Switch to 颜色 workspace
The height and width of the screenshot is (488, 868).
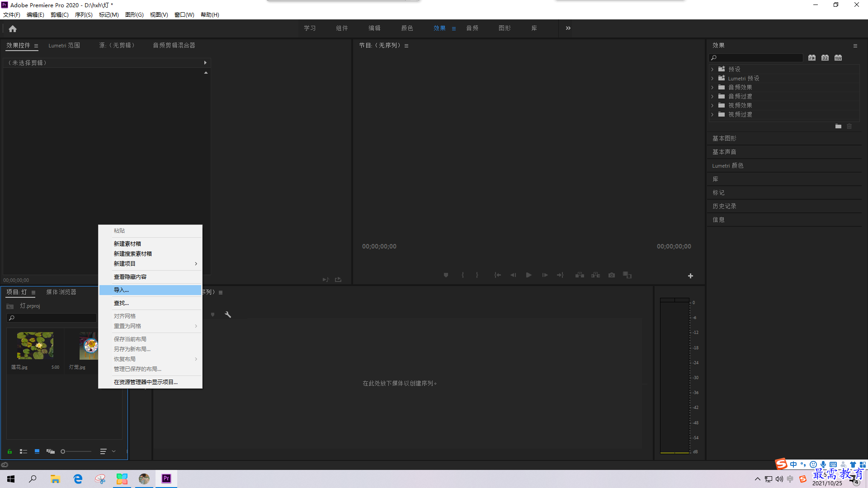click(407, 28)
